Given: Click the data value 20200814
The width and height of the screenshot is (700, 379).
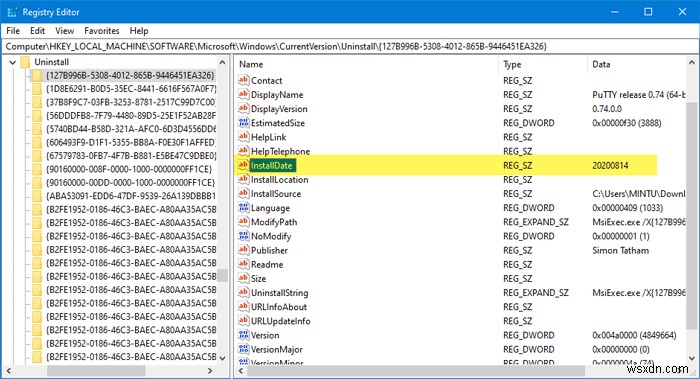Looking at the screenshot, I should (610, 166).
